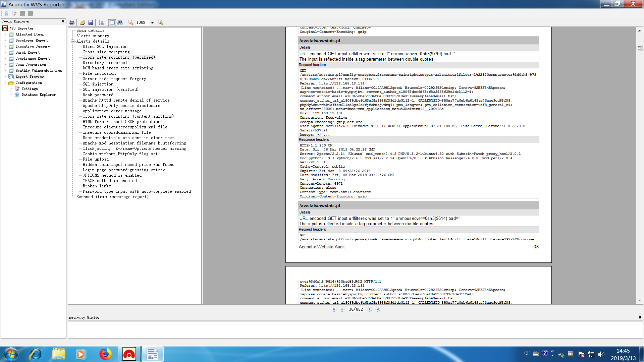Select Blind SQL Injection alert
The height and width of the screenshot is (362, 644).
[105, 47]
